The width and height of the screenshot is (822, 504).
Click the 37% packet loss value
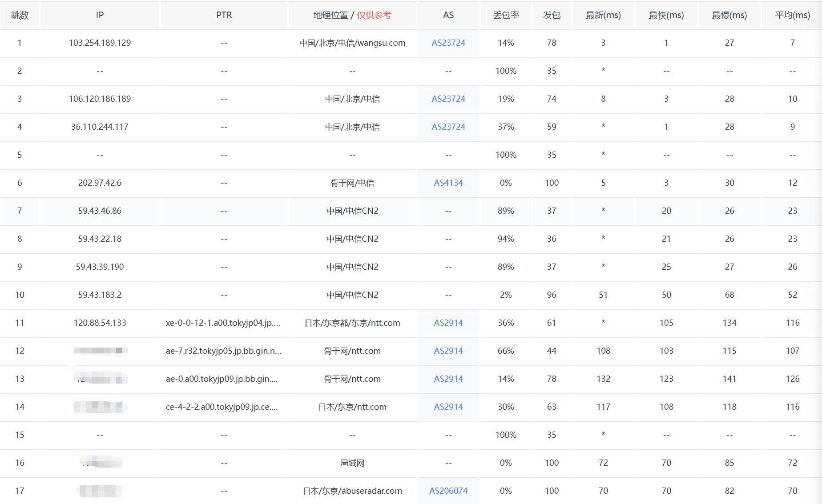click(x=506, y=127)
